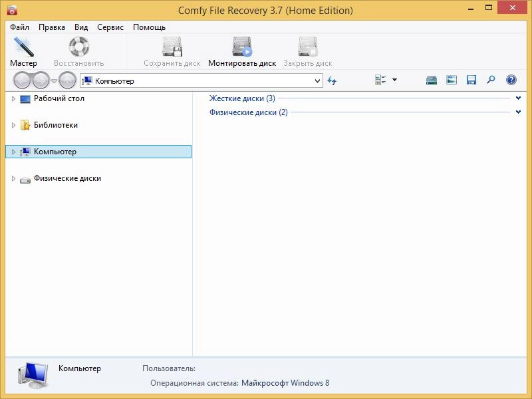
Task: Open the Компьютер address bar dropdown
Action: click(317, 81)
